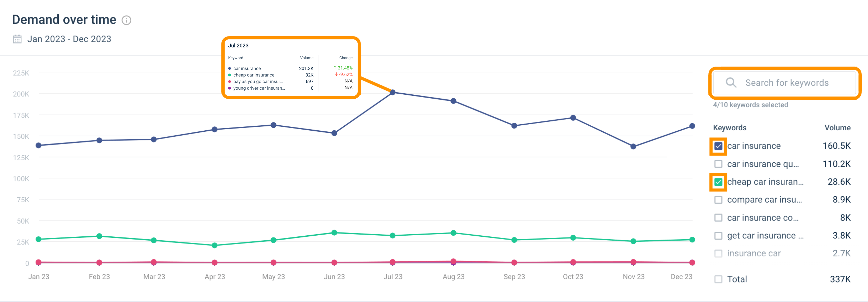868x302 pixels.
Task: Check the Total row checkbox
Action: 718,279
